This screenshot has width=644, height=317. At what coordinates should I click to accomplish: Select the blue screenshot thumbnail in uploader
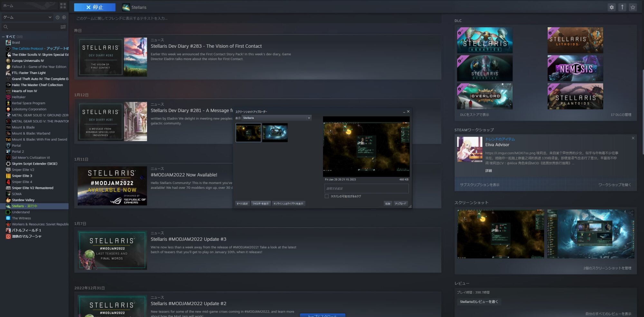pos(275,133)
